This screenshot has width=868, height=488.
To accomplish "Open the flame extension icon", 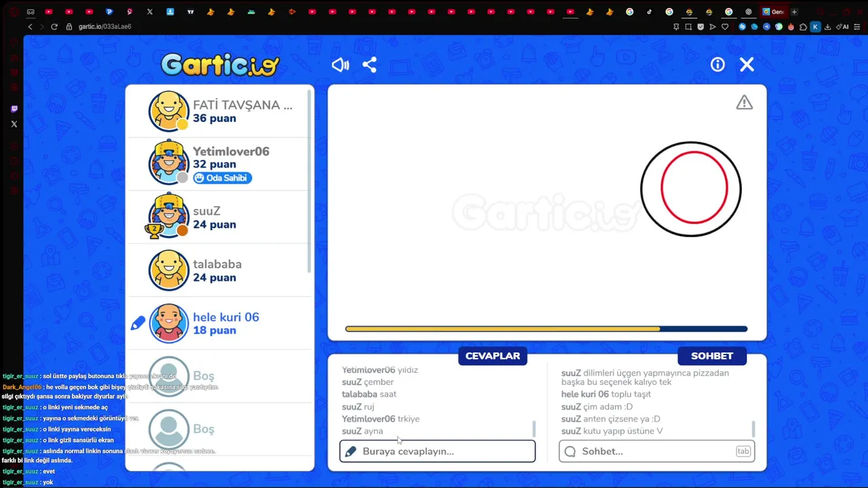I will point(791,26).
